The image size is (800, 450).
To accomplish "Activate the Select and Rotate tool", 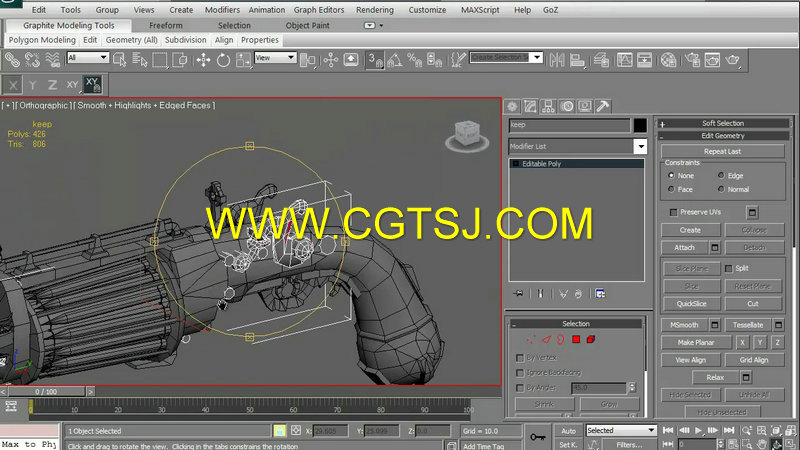I will tap(223, 60).
